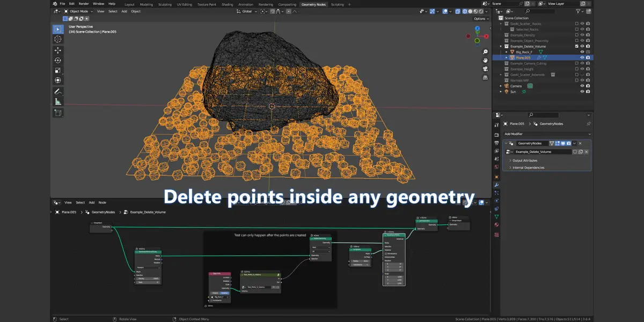
Task: Click the View Layer name field
Action: [x=562, y=3]
